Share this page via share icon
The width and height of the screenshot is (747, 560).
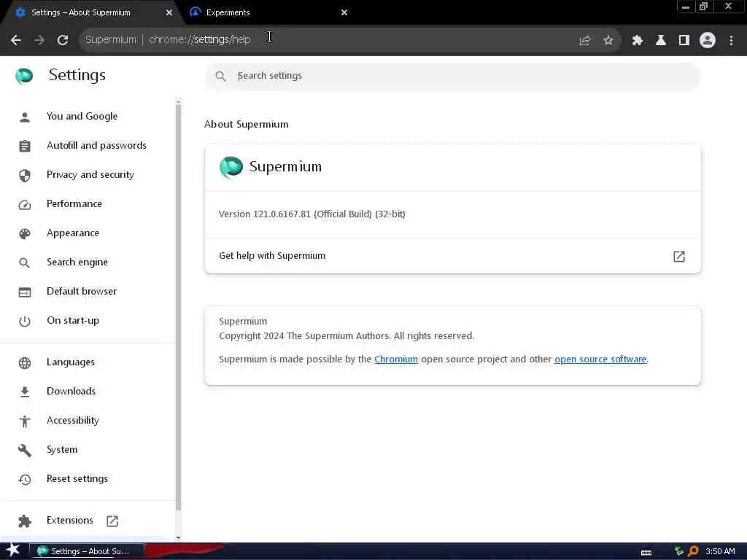tap(584, 41)
